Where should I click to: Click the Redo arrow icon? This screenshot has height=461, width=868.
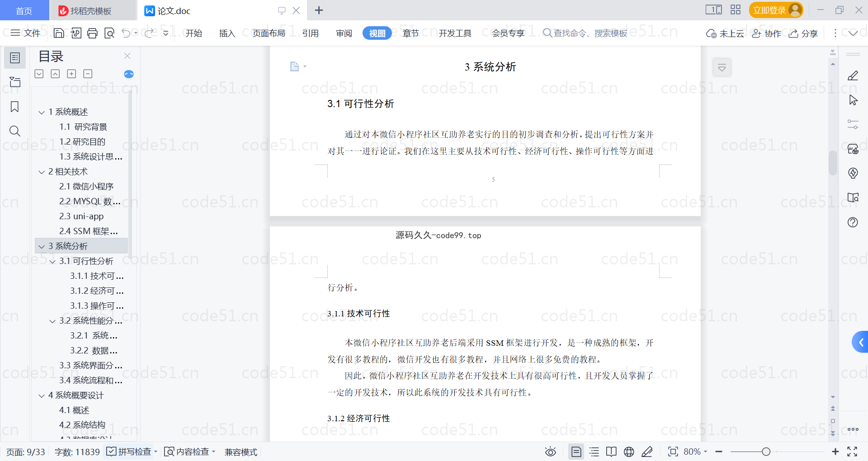(149, 33)
